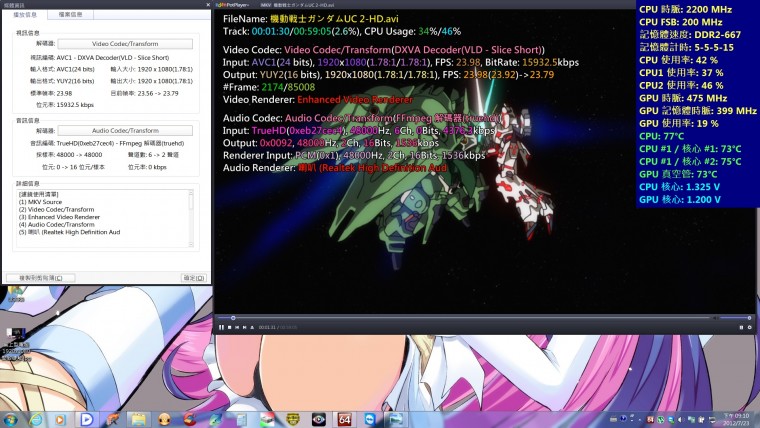The image size is (760, 428).
Task: Select '(1) MKV Source' in filter list
Action: tap(40, 202)
